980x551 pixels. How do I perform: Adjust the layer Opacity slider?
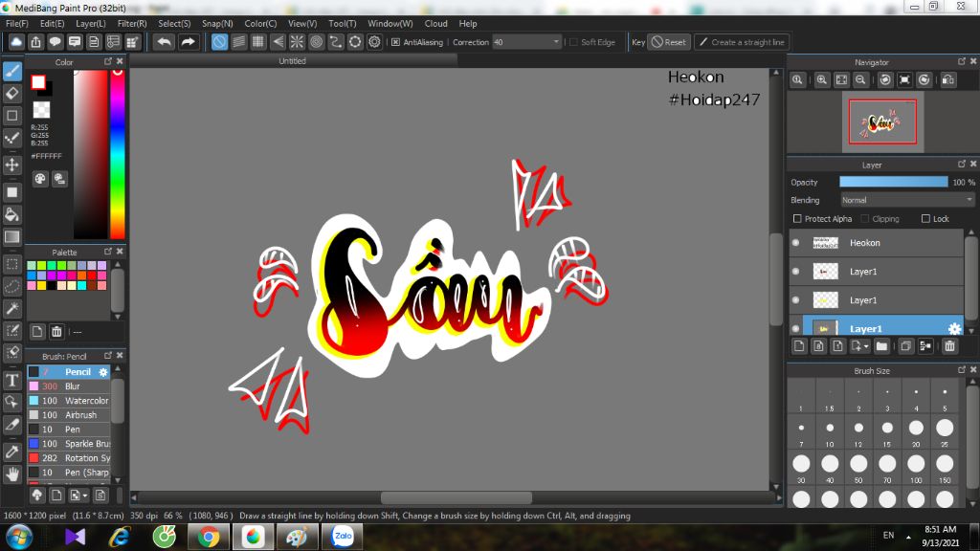[894, 182]
